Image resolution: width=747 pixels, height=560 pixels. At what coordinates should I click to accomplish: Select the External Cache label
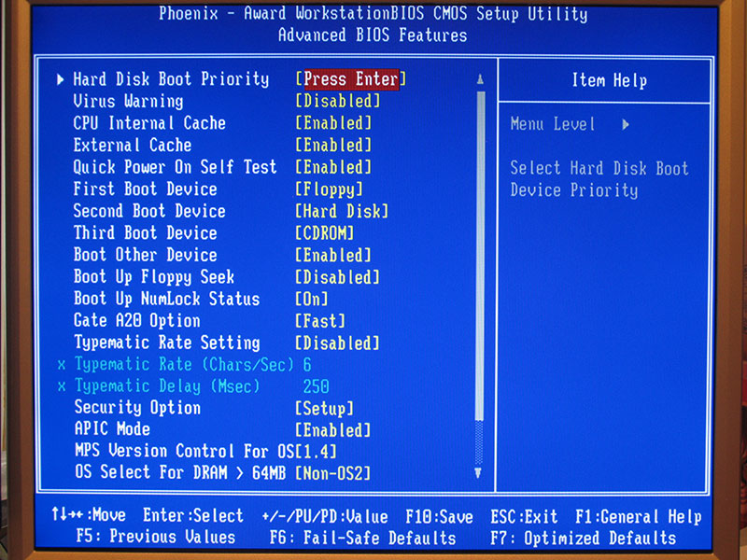(x=133, y=145)
